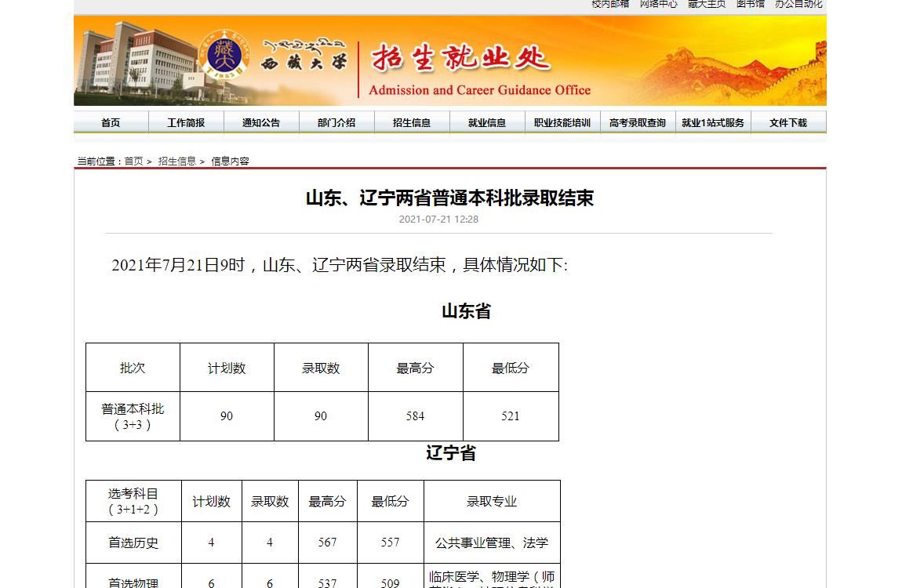Open the 网络中心 top link
The height and width of the screenshot is (588, 902).
pyautogui.click(x=659, y=4)
